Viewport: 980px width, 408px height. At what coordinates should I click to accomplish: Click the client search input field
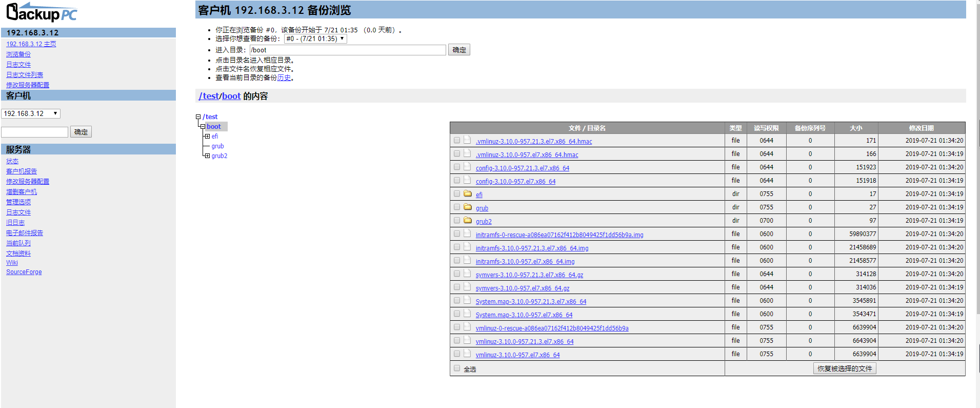click(x=34, y=132)
